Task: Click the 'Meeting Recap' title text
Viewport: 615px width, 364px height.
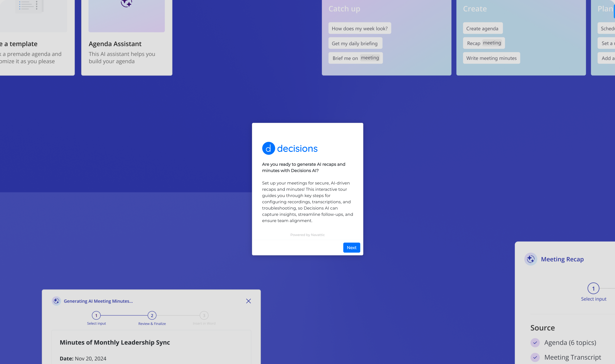Action: tap(562, 259)
